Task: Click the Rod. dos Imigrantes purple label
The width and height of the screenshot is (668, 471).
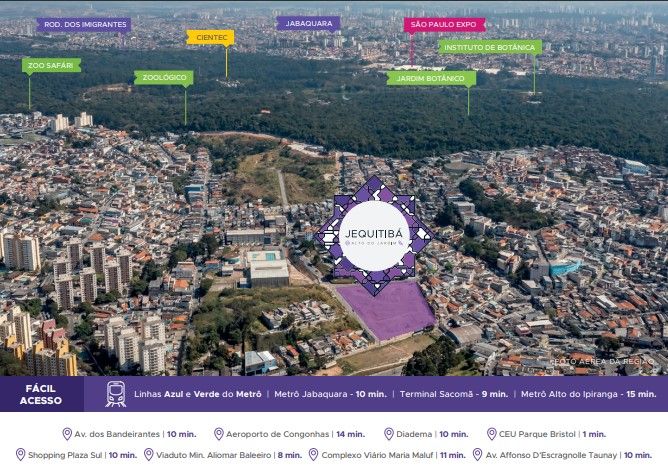Action: point(83,25)
